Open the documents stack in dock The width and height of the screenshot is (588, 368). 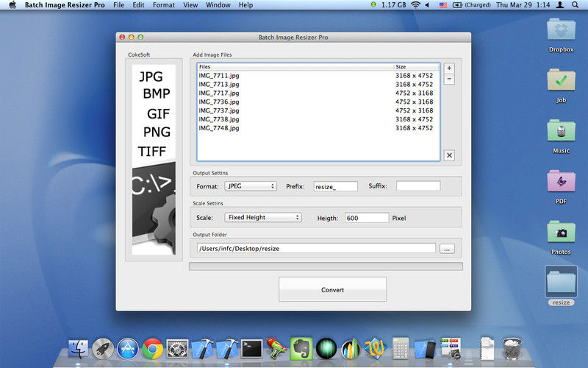point(487,349)
